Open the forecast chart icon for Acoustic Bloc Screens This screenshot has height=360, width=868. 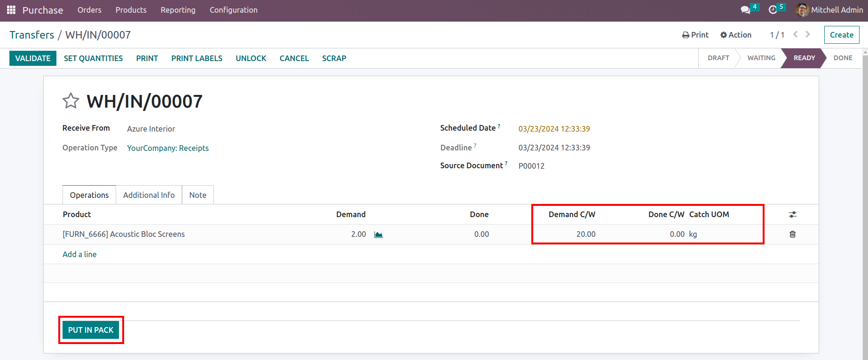[x=379, y=235]
